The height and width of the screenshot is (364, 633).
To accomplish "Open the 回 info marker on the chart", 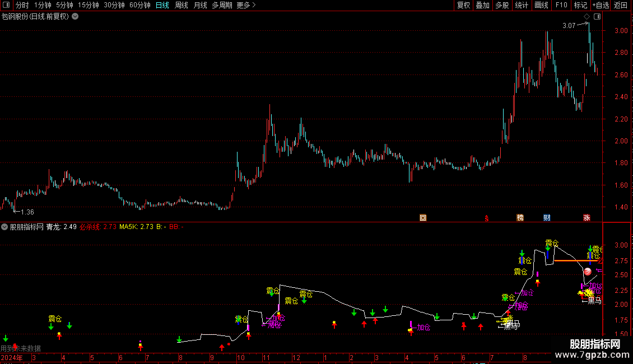I will 423,218.
